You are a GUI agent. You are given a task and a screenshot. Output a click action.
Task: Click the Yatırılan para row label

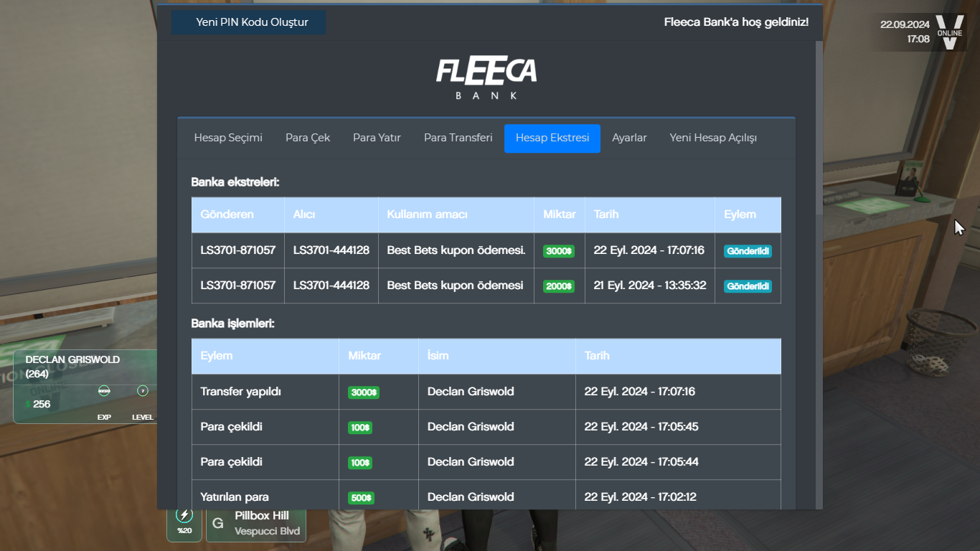pos(235,497)
